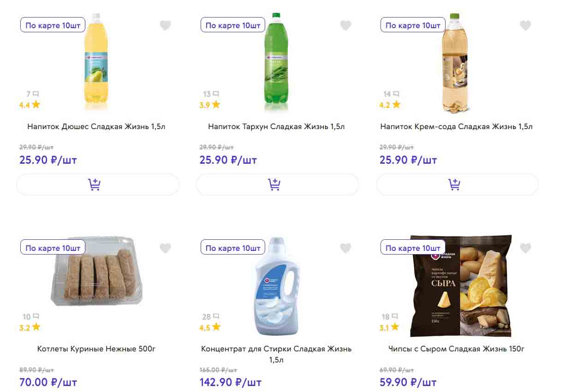Click the 4.2 star rating on Крем-сода
Viewport: 565px width, 392px height.
click(x=390, y=105)
